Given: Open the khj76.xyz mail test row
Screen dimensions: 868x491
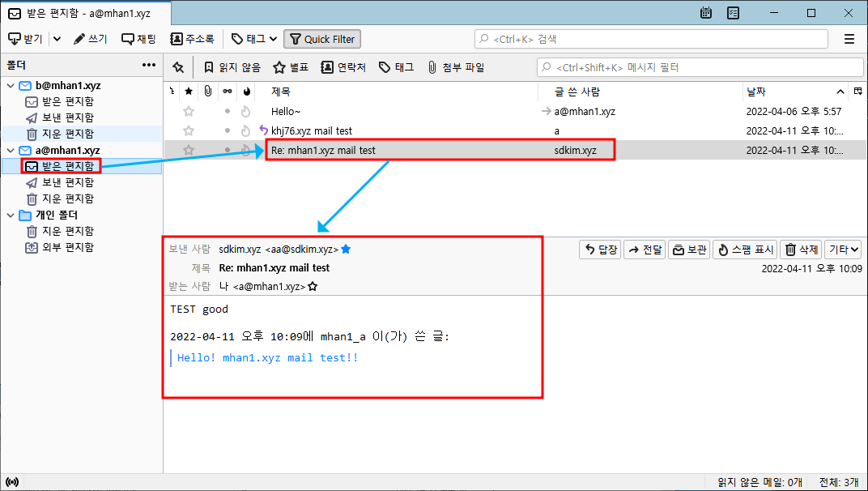Looking at the screenshot, I should [x=515, y=130].
